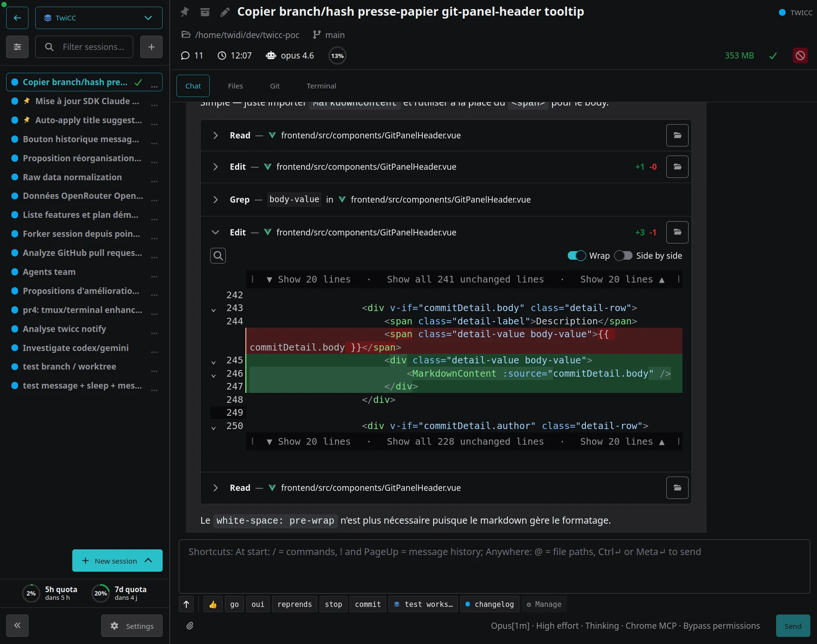Expand the Grep body-value tool entry
Image resolution: width=817 pixels, height=644 pixels.
point(215,200)
